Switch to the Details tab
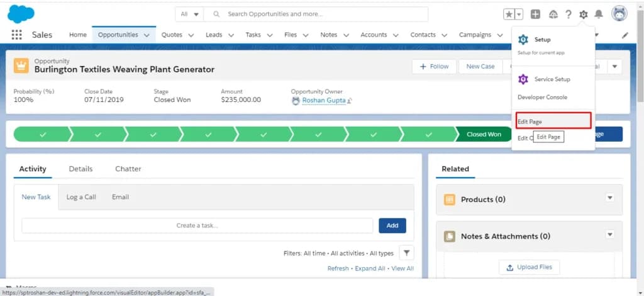The image size is (644, 296). click(80, 169)
